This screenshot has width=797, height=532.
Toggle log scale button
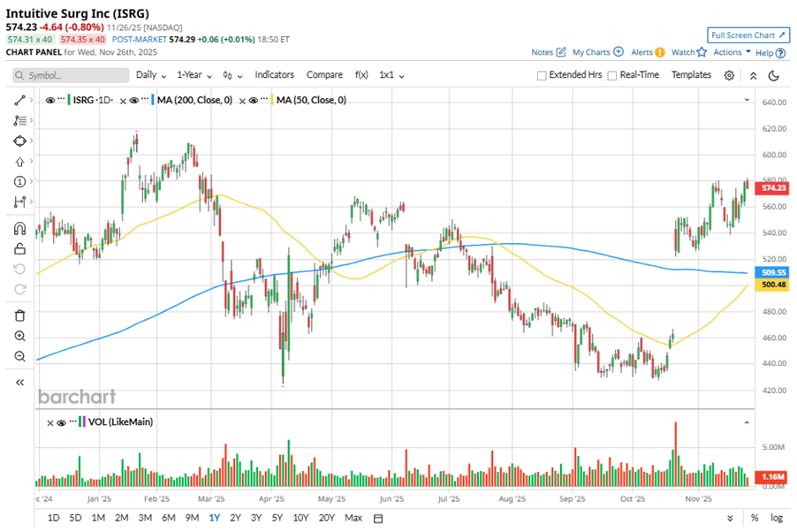point(776,518)
